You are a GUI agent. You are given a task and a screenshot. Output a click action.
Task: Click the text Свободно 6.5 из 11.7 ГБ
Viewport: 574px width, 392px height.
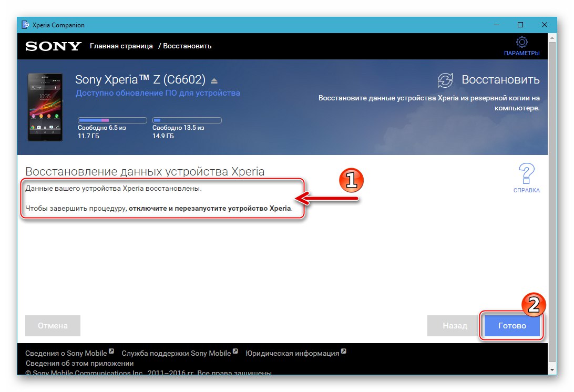(x=102, y=132)
